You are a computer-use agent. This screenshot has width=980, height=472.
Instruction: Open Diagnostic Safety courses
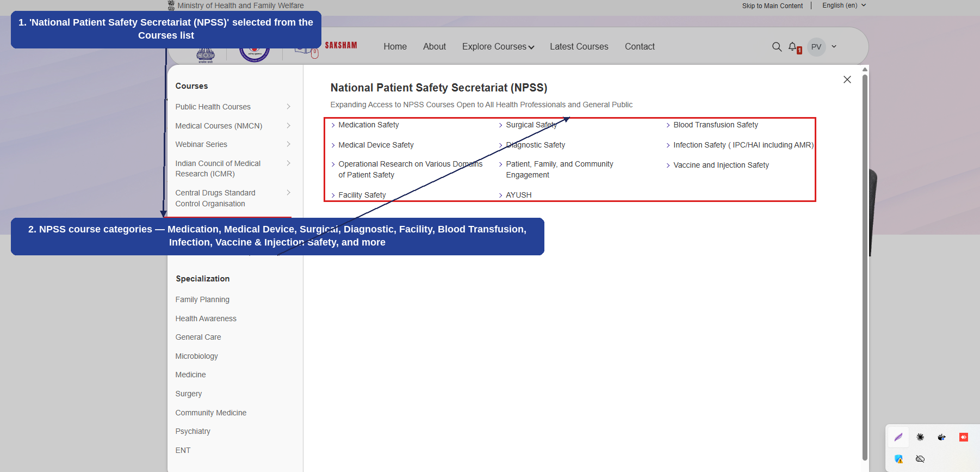[535, 145]
